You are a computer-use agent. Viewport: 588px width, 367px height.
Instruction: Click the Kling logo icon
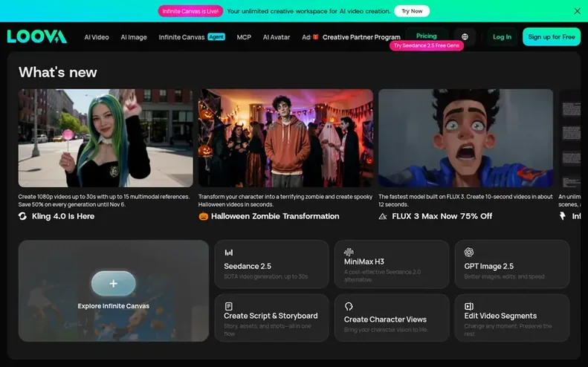coord(22,216)
